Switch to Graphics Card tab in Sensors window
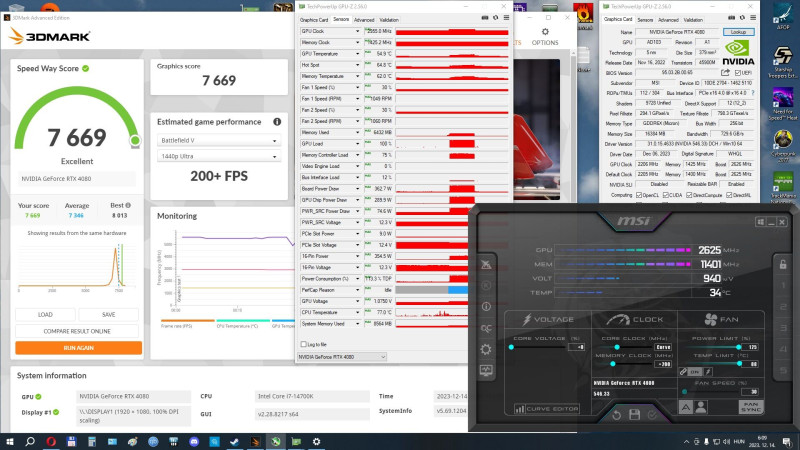This screenshot has width=800, height=450. [x=314, y=20]
